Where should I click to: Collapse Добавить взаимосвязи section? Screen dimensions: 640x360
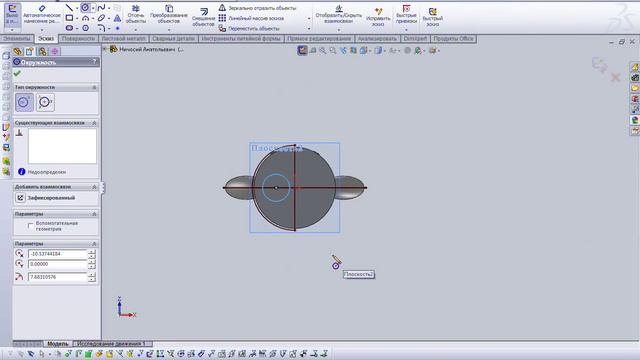(94, 187)
